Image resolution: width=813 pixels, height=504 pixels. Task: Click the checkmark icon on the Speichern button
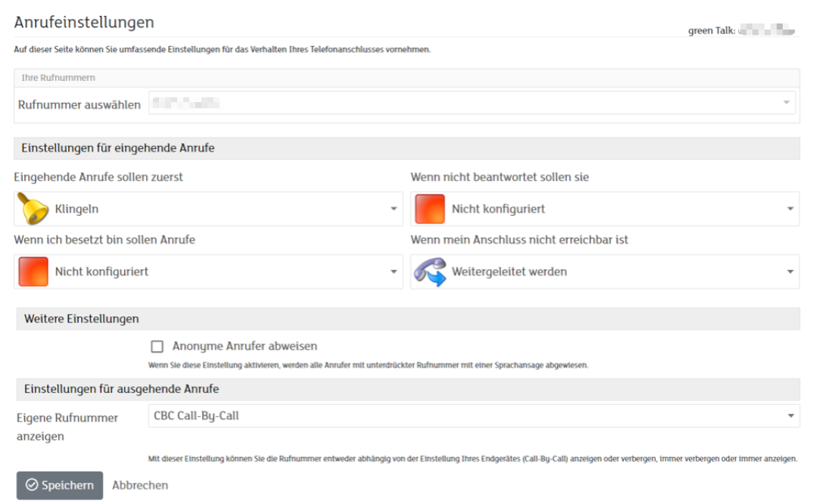(32, 485)
